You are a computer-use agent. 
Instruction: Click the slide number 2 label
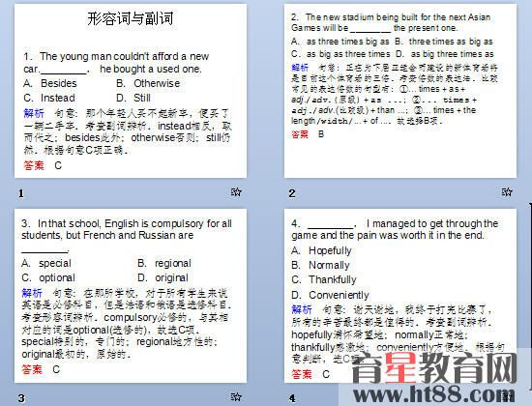292,193
